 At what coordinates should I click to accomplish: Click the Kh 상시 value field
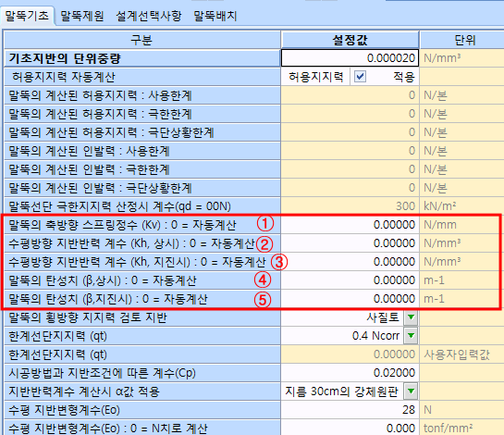(x=350, y=243)
